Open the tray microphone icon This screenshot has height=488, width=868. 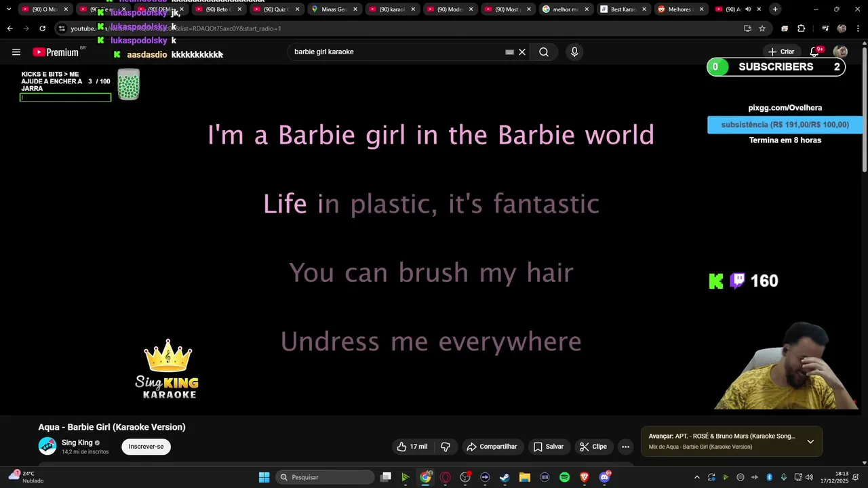click(x=784, y=477)
